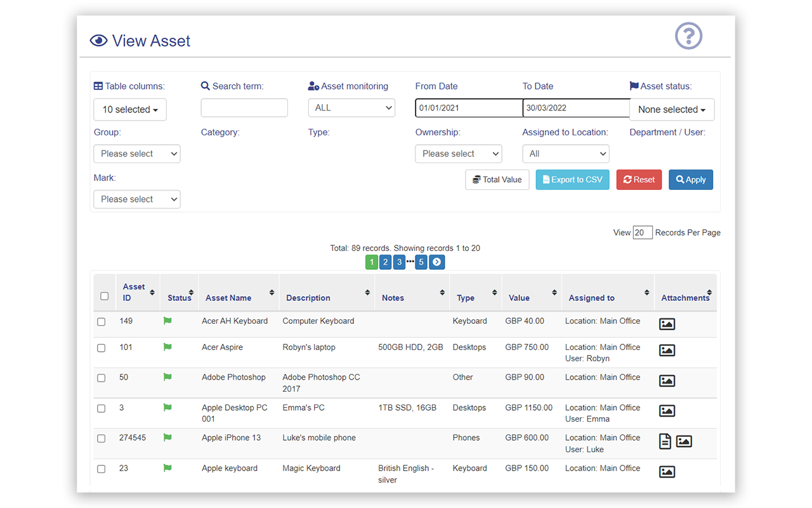The width and height of the screenshot is (812, 508).
Task: Click green status flag for Adobe Photoshop
Action: 167,377
